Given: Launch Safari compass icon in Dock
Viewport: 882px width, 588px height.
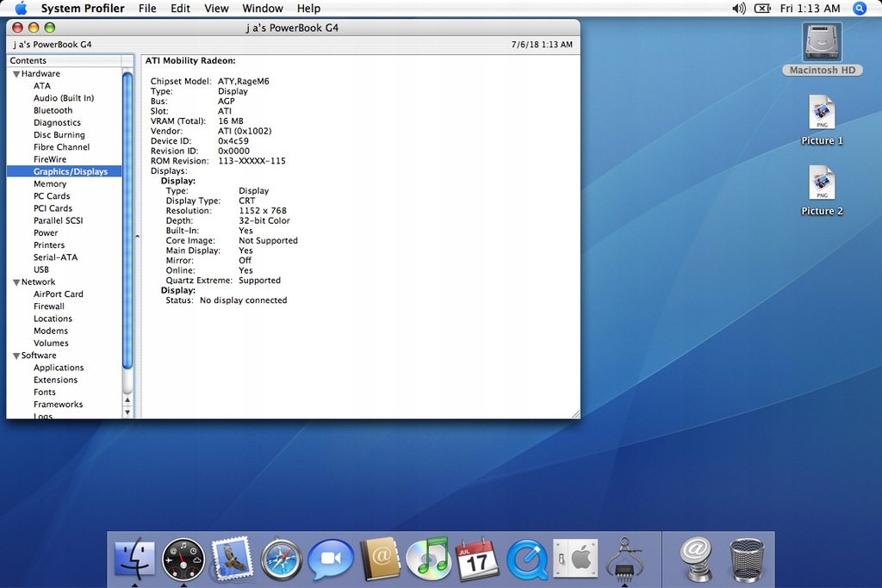Looking at the screenshot, I should click(282, 560).
